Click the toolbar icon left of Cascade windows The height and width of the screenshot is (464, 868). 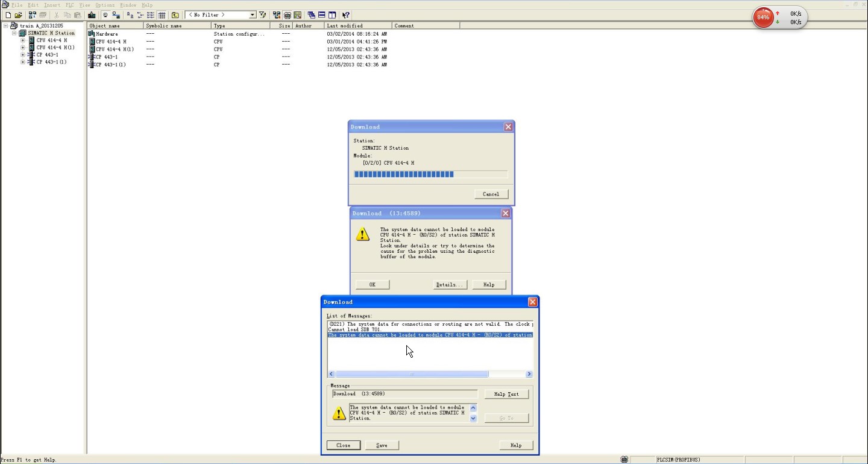tap(298, 15)
